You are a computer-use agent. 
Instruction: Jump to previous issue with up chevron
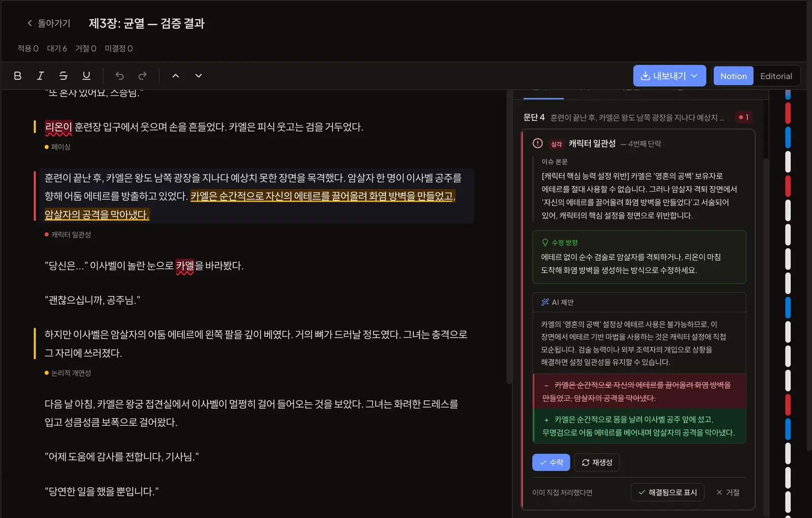(176, 76)
